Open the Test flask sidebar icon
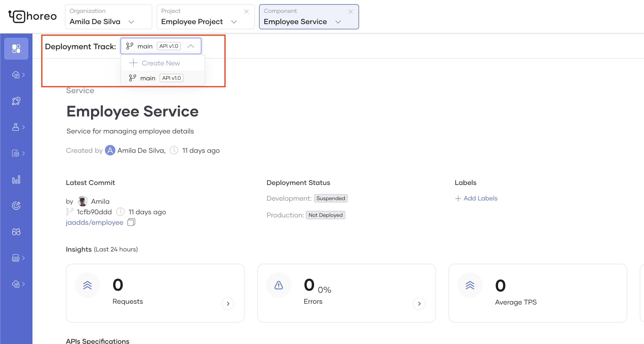This screenshot has width=644, height=344. (x=16, y=127)
